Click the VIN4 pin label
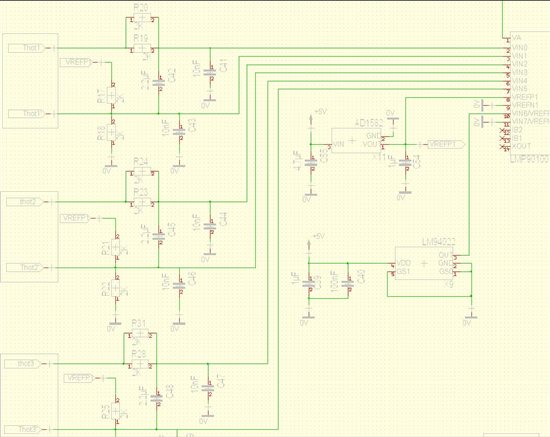 (519, 81)
